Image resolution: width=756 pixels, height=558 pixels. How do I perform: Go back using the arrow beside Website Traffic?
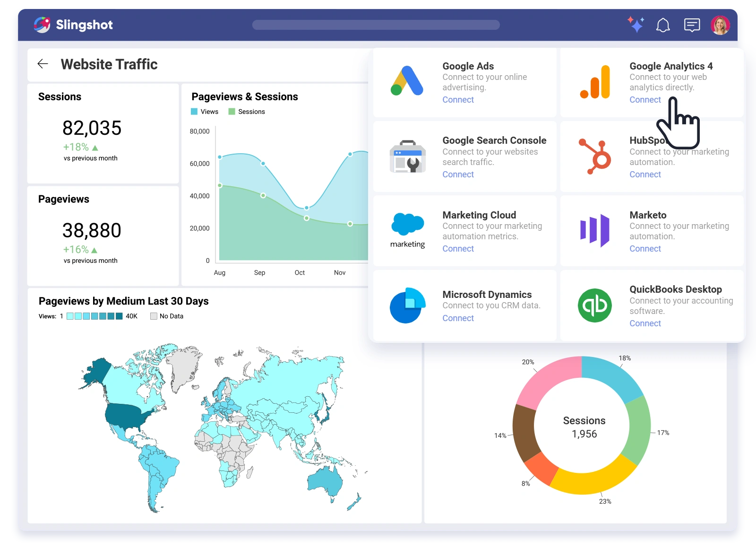[43, 64]
